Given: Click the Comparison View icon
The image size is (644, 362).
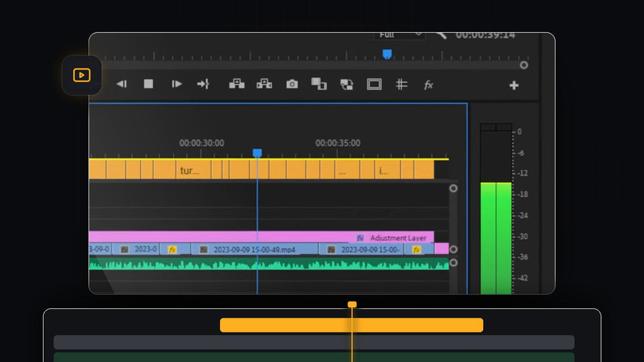Looking at the screenshot, I should (x=319, y=84).
